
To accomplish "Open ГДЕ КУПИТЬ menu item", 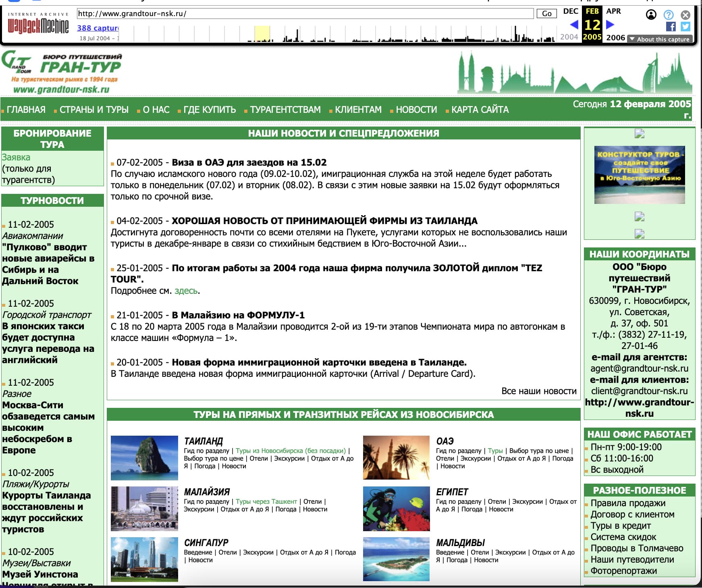I will tap(210, 110).
